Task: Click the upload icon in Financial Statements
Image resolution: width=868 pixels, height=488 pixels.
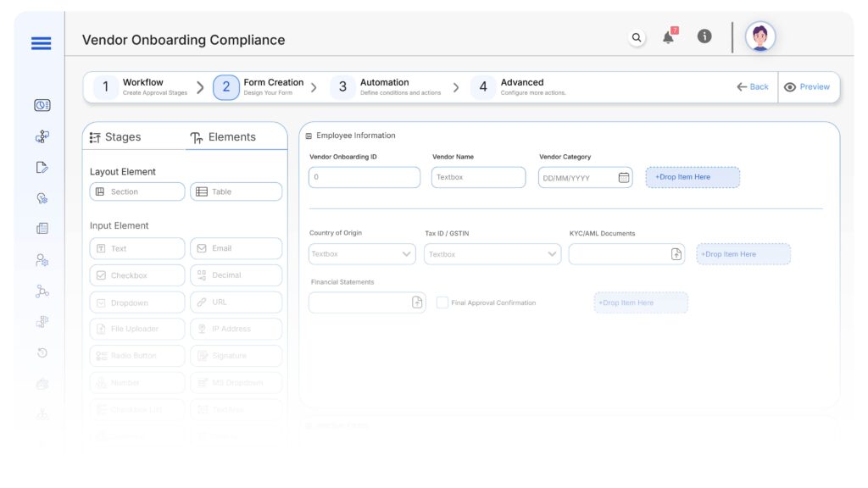Action: pos(417,302)
